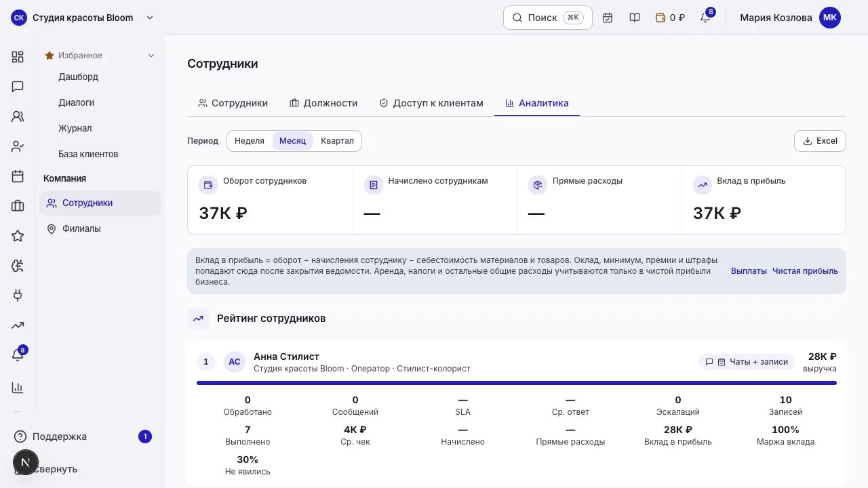Open the AI brain icon in the sidebar rail
Viewport: 868px width, 488px height.
point(18,266)
